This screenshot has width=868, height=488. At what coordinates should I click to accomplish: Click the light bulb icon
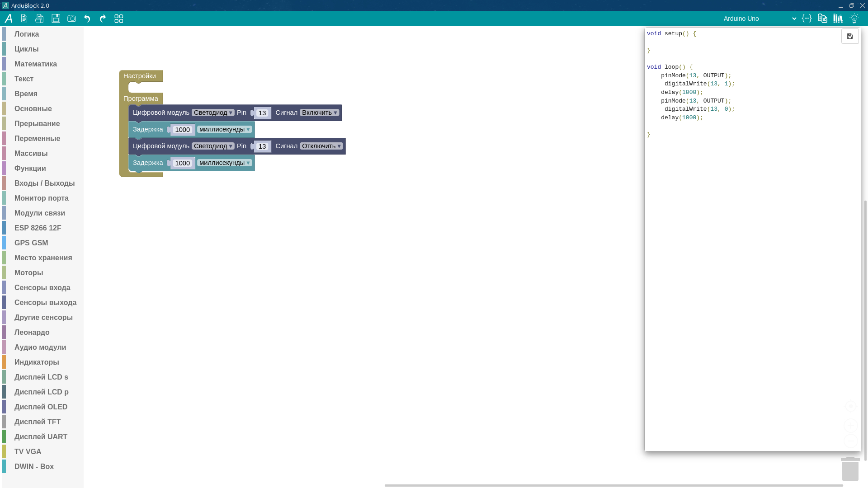[854, 19]
